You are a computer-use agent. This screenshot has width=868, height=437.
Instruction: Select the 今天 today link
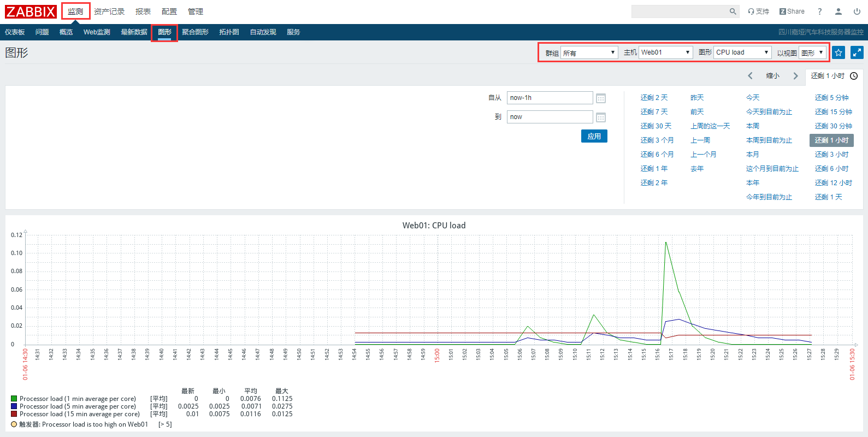coord(753,98)
